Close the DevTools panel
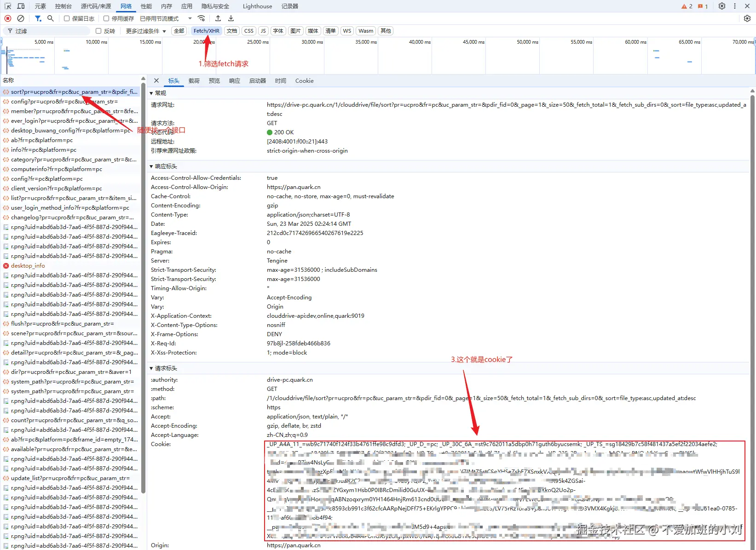Image resolution: width=756 pixels, height=550 pixels. click(x=747, y=6)
